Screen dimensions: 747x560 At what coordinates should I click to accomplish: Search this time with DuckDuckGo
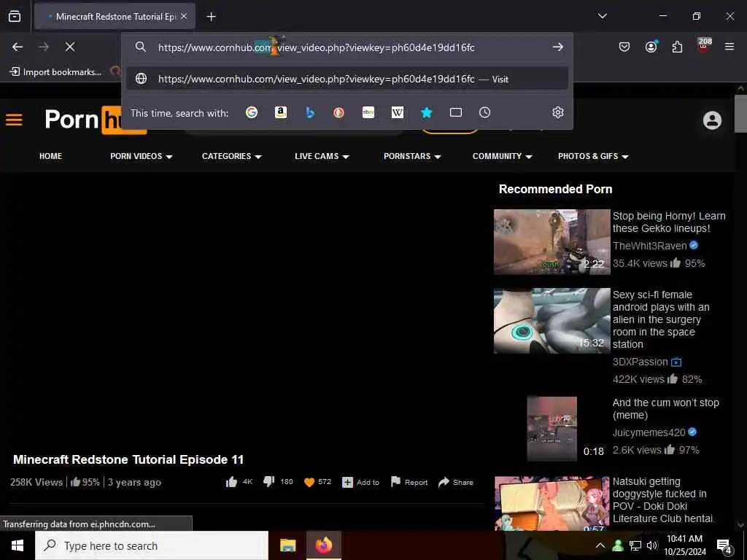(338, 112)
